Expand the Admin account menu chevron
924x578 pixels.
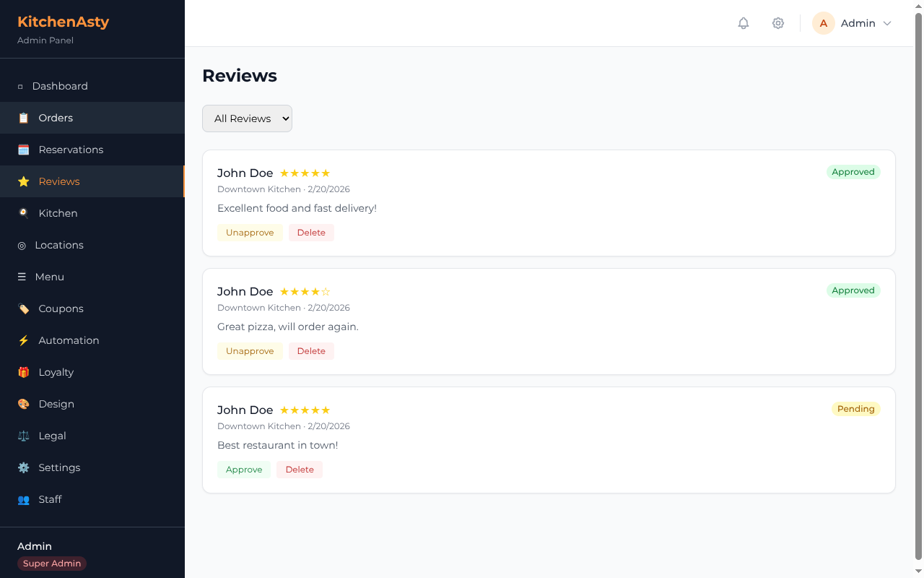[887, 23]
